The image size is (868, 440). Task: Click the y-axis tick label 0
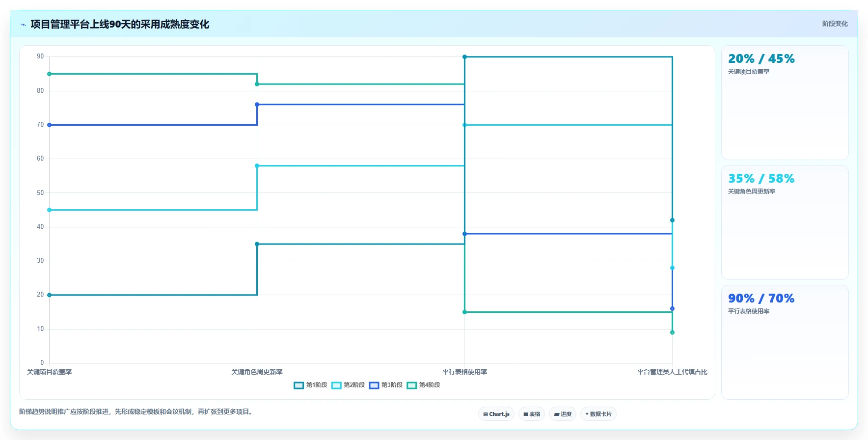point(42,363)
